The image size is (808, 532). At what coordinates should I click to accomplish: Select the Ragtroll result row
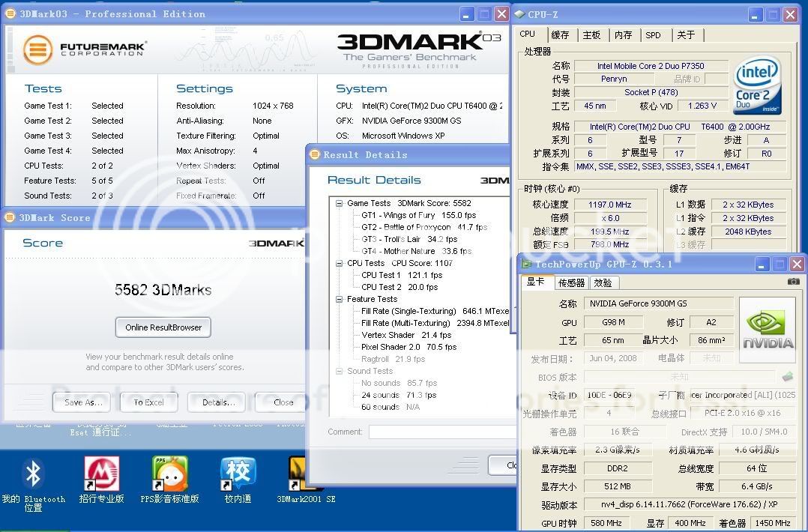[x=393, y=359]
